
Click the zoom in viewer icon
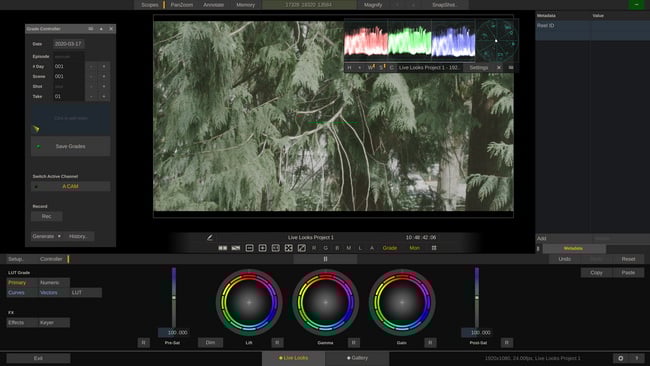click(262, 248)
